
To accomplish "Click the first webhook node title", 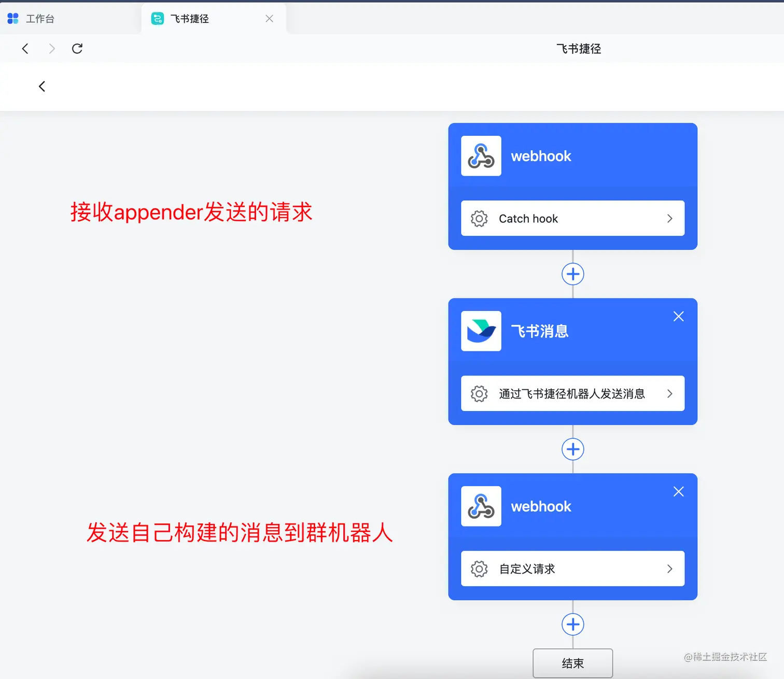I will pyautogui.click(x=541, y=156).
